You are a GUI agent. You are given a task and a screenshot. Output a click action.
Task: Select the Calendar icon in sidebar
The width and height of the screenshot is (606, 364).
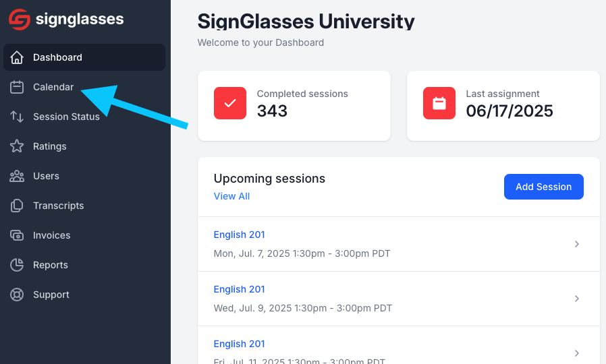(17, 87)
